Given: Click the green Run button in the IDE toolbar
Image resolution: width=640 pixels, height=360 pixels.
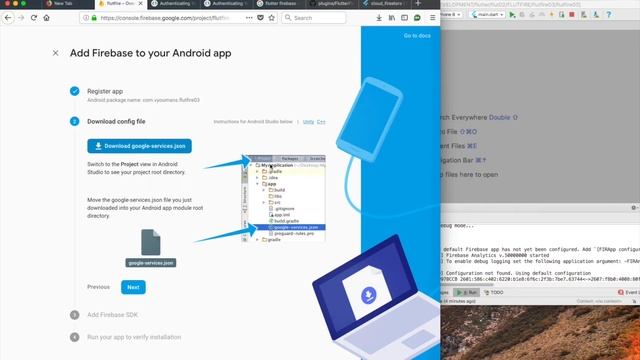Looking at the screenshot, I should point(512,15).
